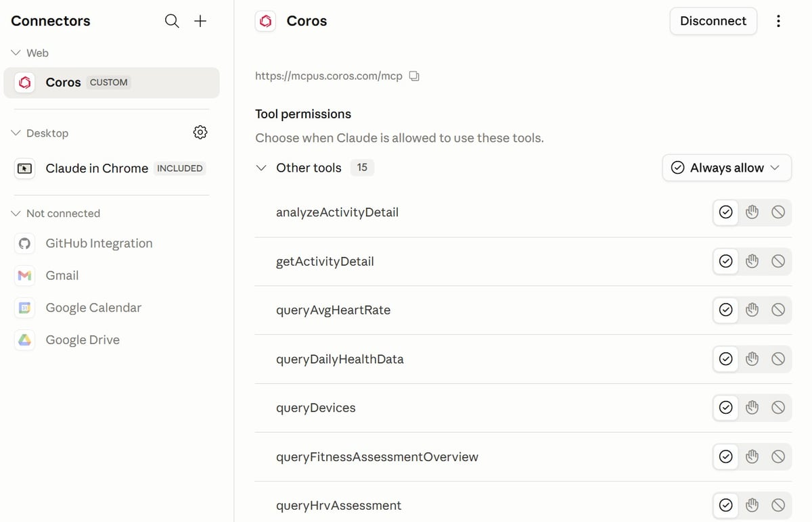This screenshot has height=522, width=812.
Task: Add a new connector with plus icon
Action: (x=200, y=21)
